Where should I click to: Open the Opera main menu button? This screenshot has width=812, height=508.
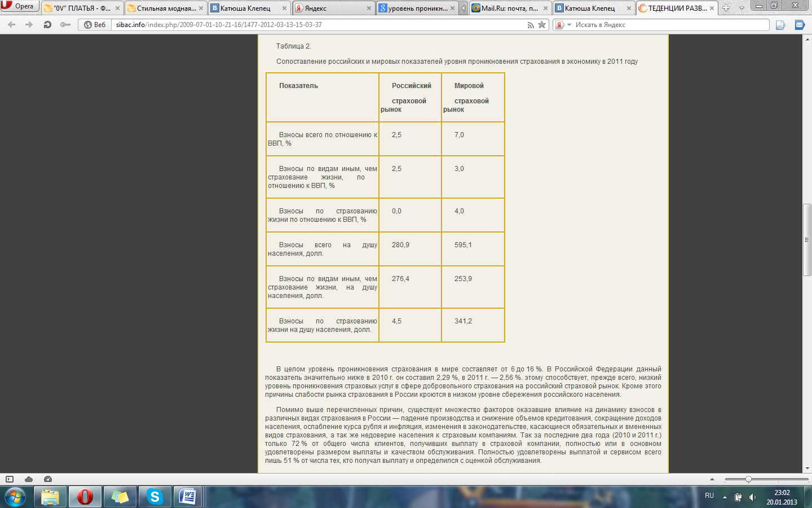tap(20, 6)
